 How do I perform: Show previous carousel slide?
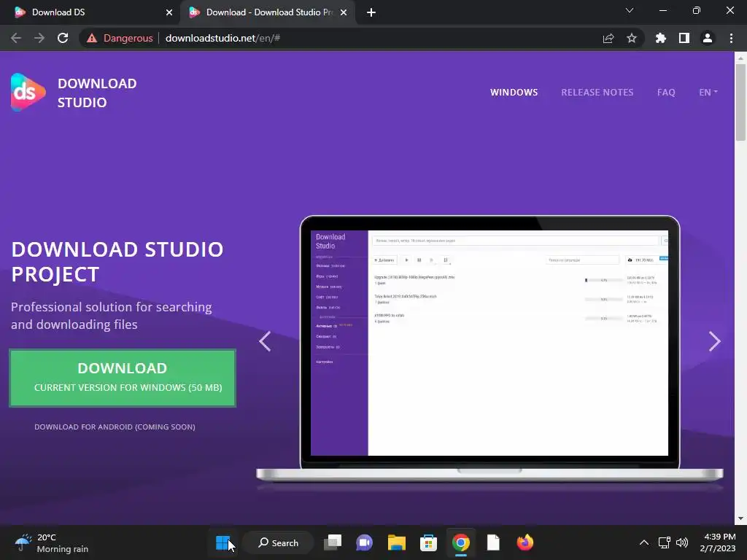point(265,341)
